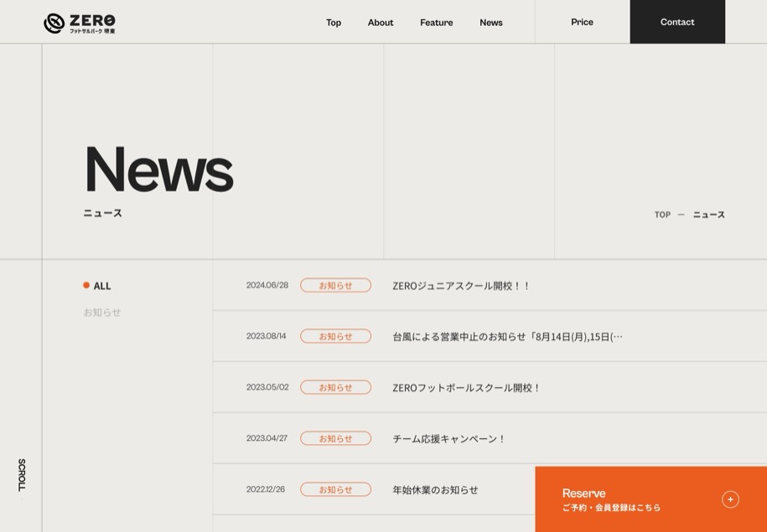Viewport: 767px width, 532px height.
Task: Click the large News page heading
Action: tap(158, 169)
